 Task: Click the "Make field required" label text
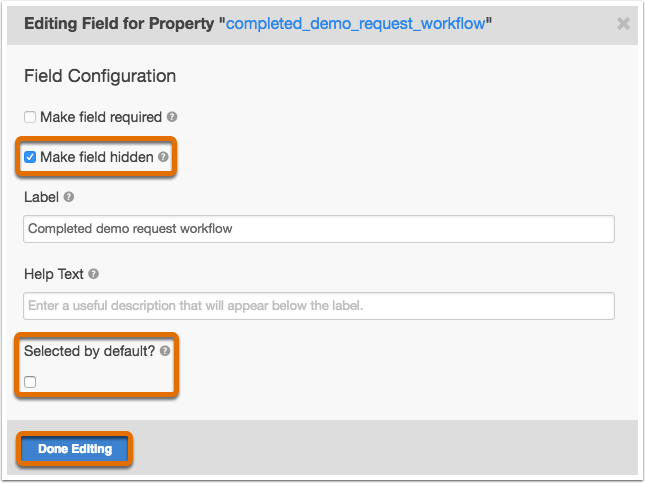[101, 117]
